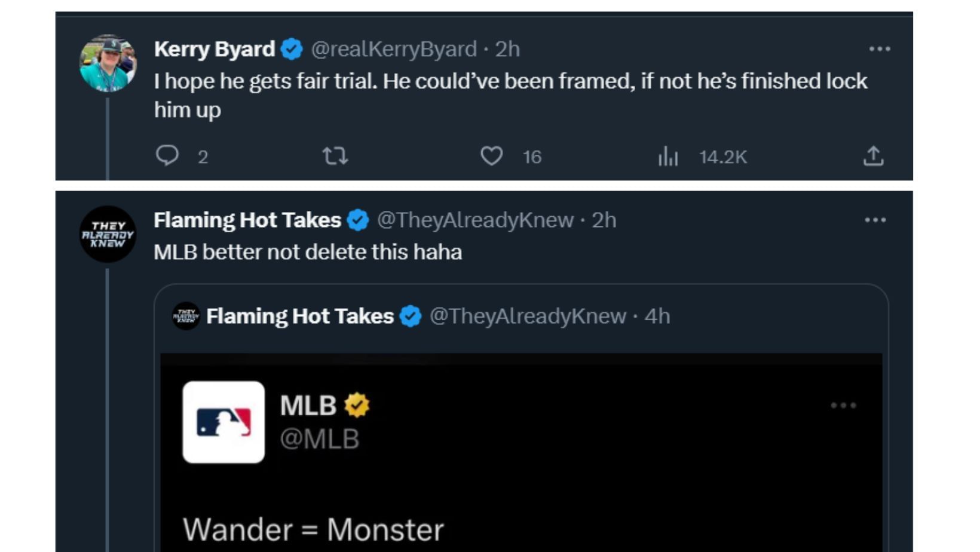The width and height of the screenshot is (980, 552).
Task: Open quoted Flaming Hot Takes small avatar
Action: tap(186, 316)
